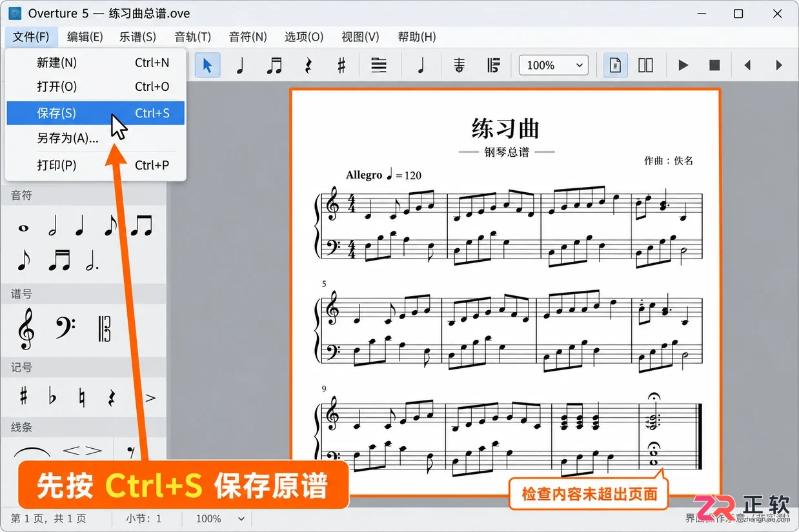Select the rest symbol in 记号 palette
799x532 pixels.
[x=112, y=397]
